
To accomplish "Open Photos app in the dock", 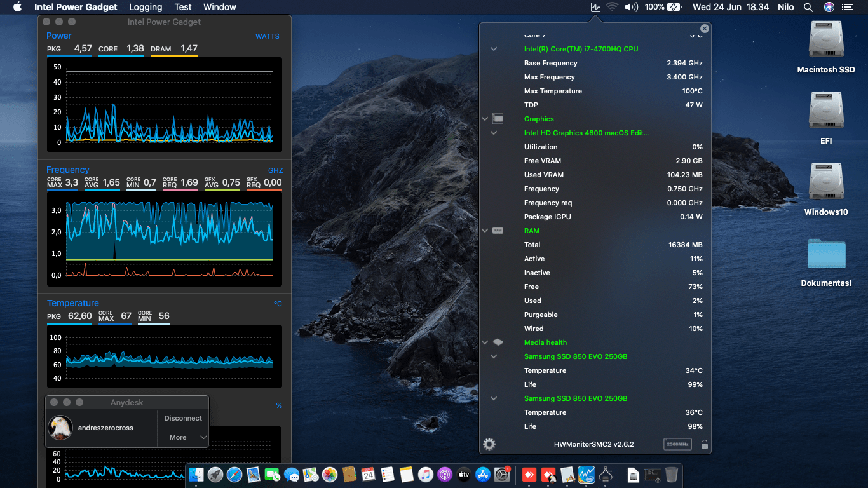I will pos(330,474).
